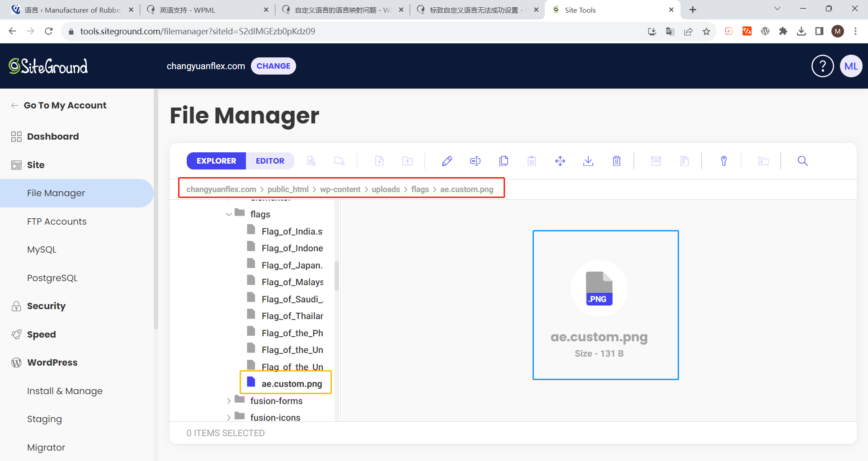Switch to the Manufacturer of Rubber browser tab
Viewport: 868px width, 461px height.
tap(71, 10)
